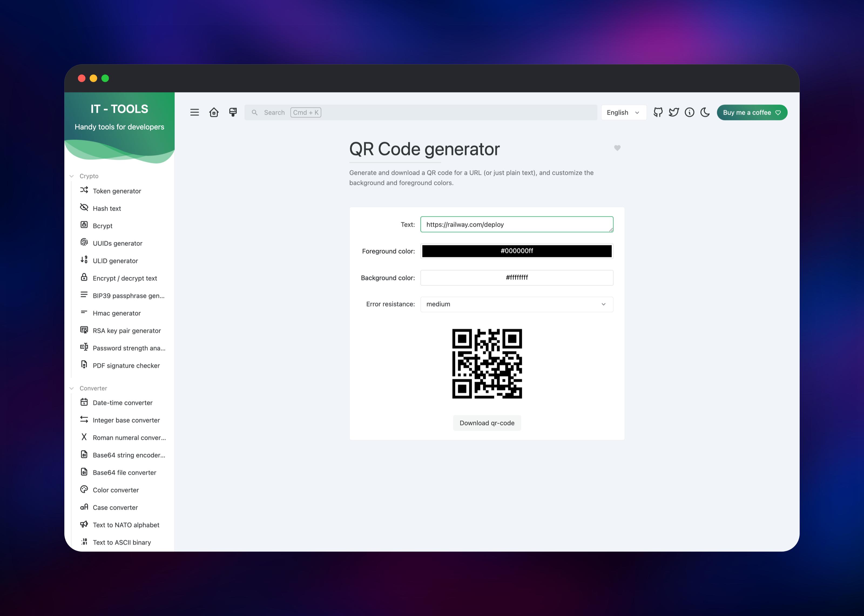864x616 pixels.
Task: Click the Roman numeral converter X icon
Action: [84, 436]
